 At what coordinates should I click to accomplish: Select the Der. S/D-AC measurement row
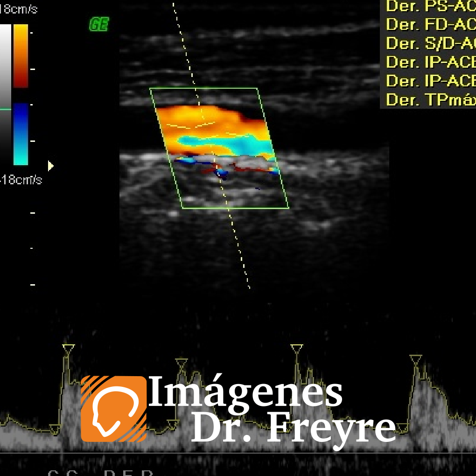430,43
